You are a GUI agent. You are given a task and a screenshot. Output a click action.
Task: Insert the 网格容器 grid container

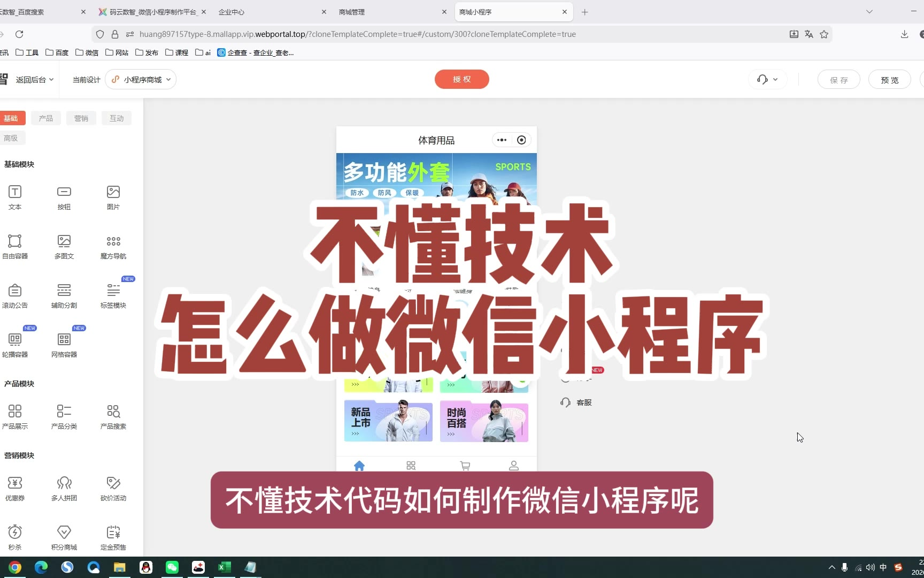click(x=64, y=345)
